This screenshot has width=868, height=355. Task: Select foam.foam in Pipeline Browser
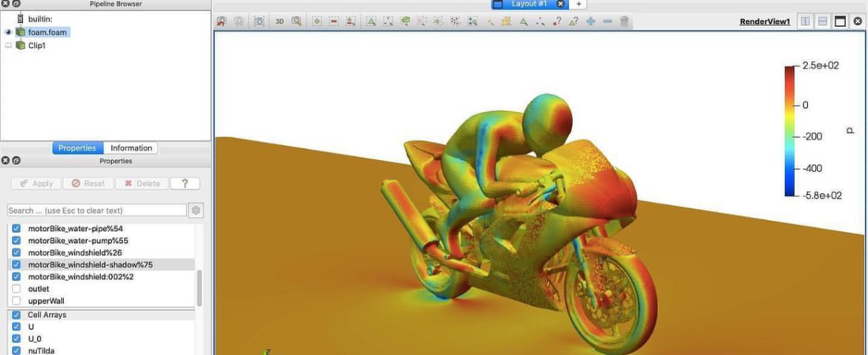(x=47, y=32)
